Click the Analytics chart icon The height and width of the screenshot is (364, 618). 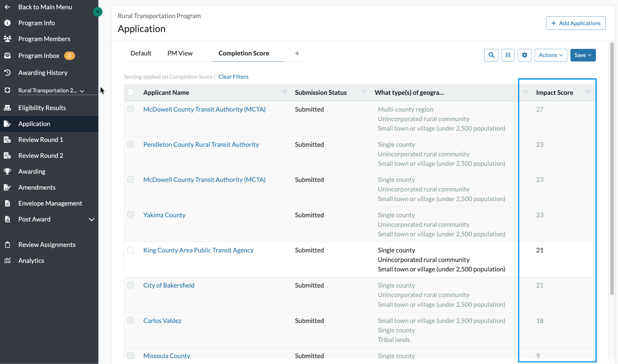(x=7, y=261)
